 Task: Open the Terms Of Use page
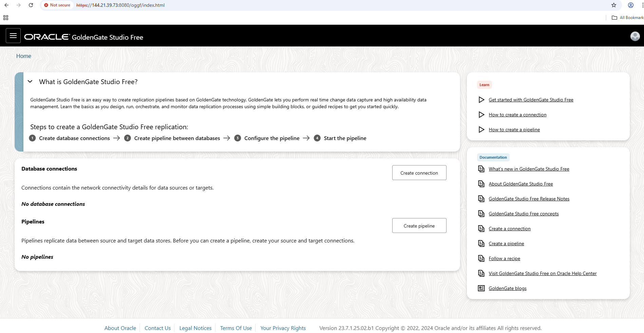pyautogui.click(x=236, y=328)
